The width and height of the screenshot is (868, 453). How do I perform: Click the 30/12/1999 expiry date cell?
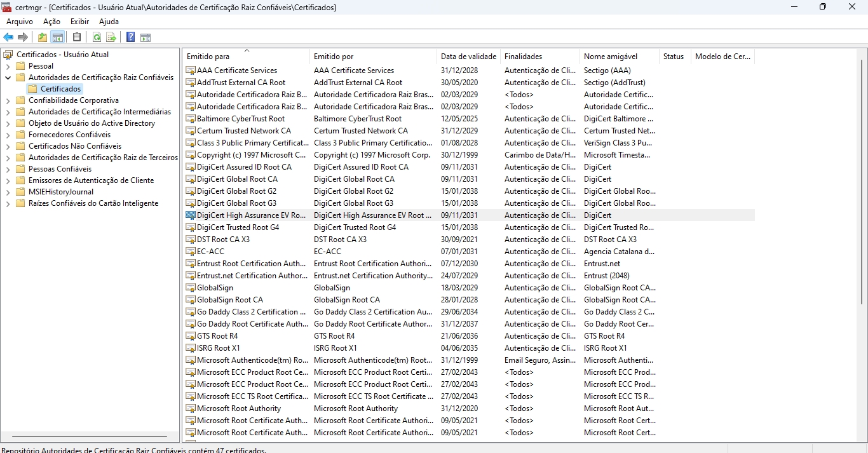[459, 155]
